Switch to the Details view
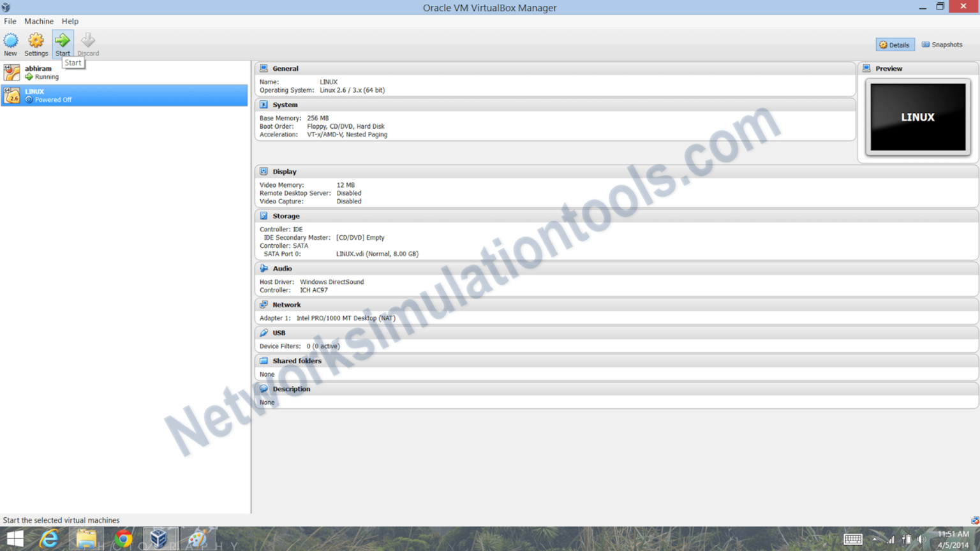This screenshot has height=551, width=980. (895, 44)
